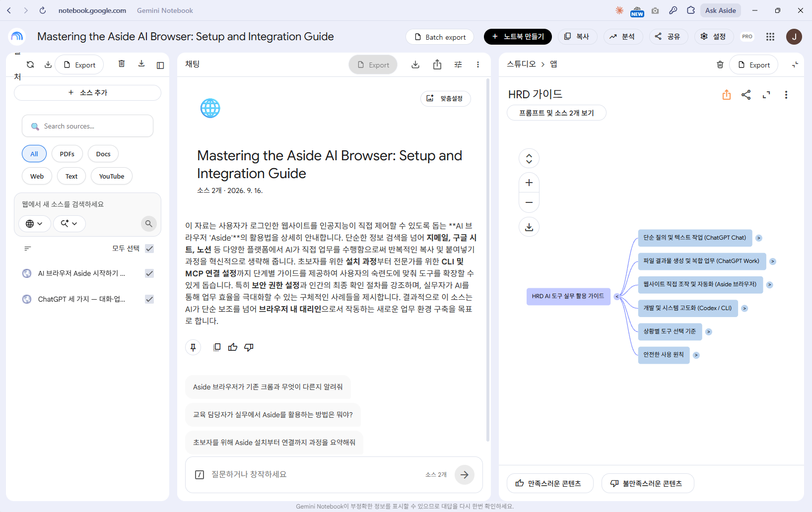
Task: Expand the 안전한 사용 원칙 node
Action: pyautogui.click(x=696, y=355)
